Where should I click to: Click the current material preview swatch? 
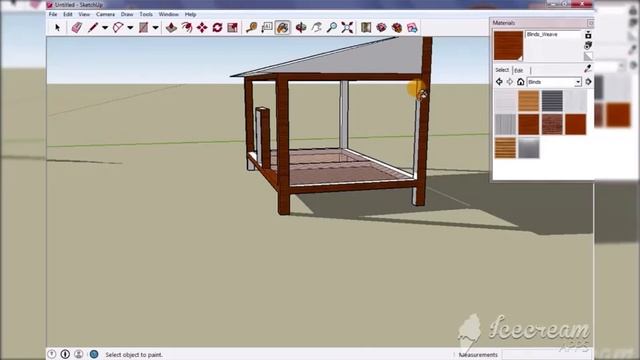coord(509,45)
